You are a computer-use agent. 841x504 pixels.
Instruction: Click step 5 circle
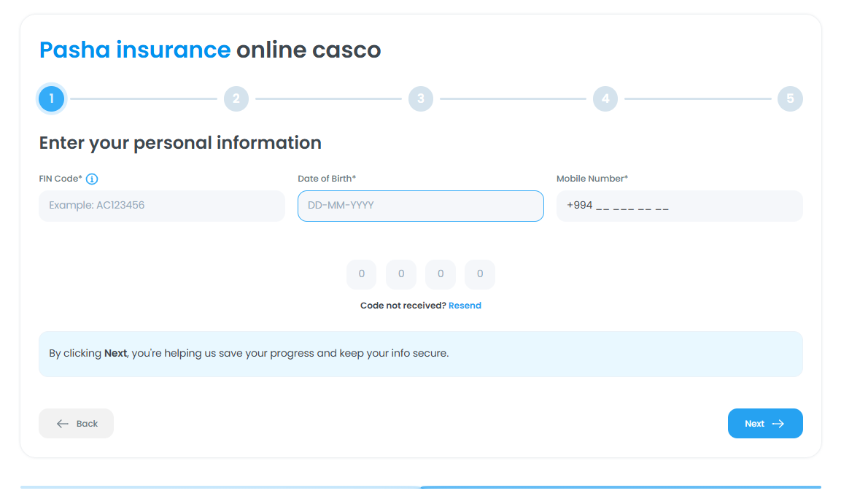(790, 98)
